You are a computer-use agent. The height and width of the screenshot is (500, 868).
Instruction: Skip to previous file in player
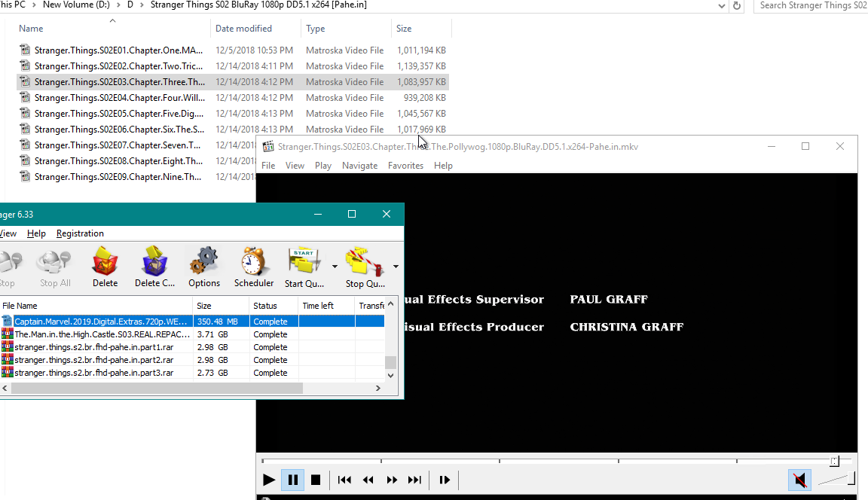pos(344,480)
